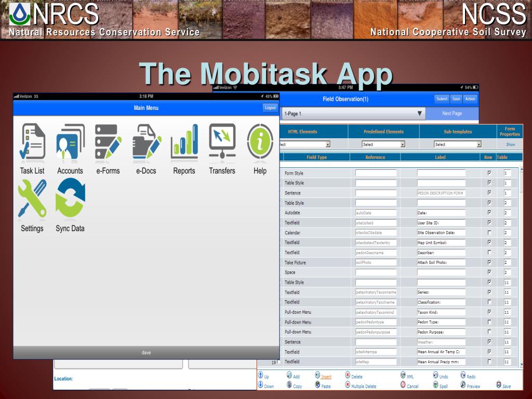Click the Insert icon in bottom toolbar
Screen dimensions: 532x399
tap(317, 375)
